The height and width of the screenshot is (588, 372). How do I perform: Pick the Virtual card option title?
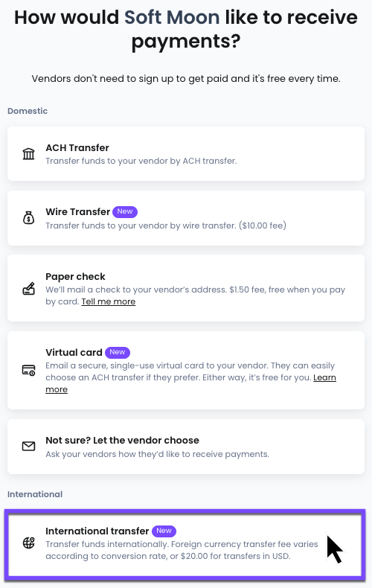click(x=74, y=353)
